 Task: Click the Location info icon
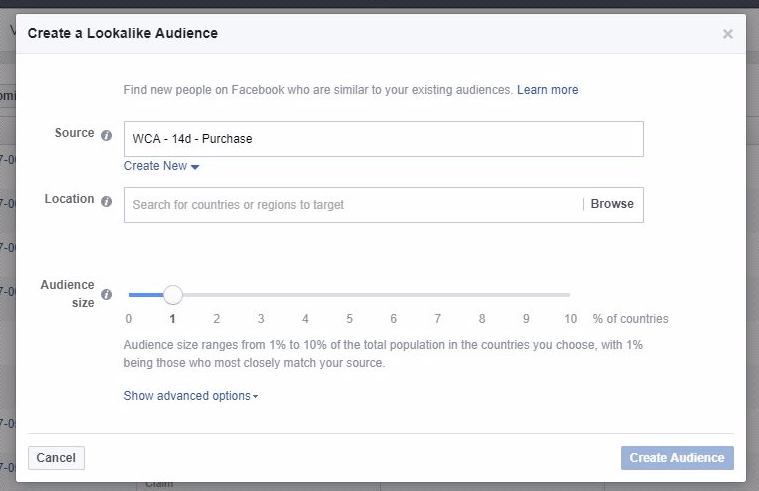click(x=106, y=201)
